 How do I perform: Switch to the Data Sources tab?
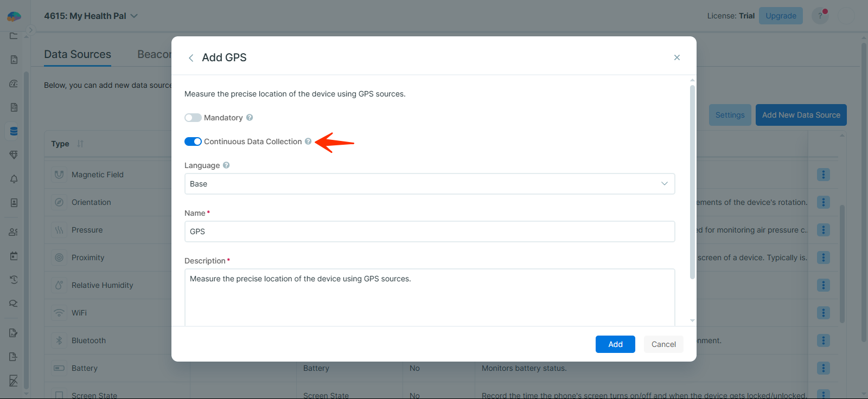[78, 54]
